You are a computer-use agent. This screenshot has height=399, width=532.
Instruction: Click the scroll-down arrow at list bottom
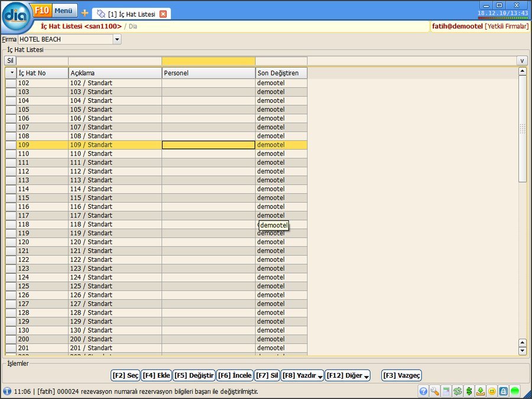point(523,351)
